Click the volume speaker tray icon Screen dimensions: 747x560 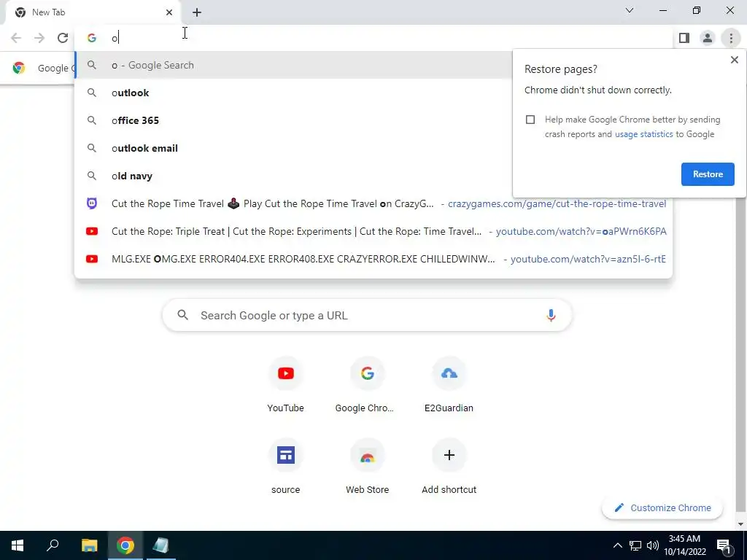click(653, 545)
